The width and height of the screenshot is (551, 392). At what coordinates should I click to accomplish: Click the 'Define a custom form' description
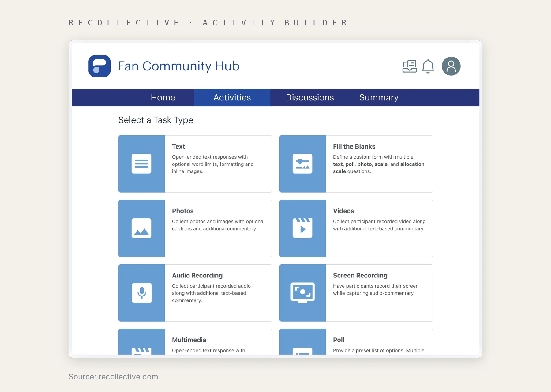pyautogui.click(x=379, y=164)
